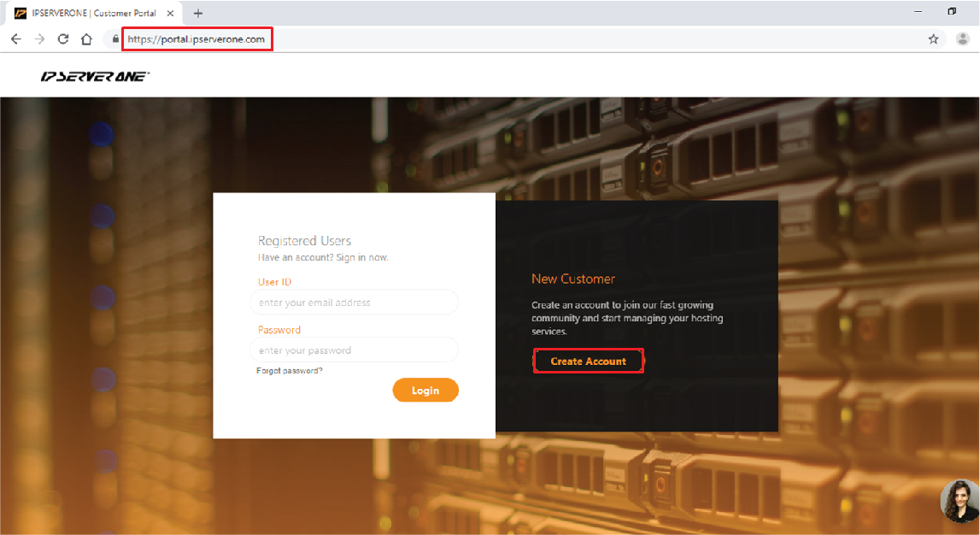The height and width of the screenshot is (535, 980).
Task: Click the IPSERVERONE favicon on the tab
Action: pos(20,13)
